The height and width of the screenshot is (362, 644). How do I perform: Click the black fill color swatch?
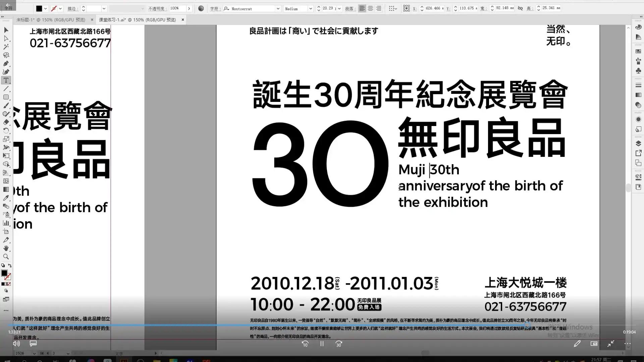[x=5, y=273]
